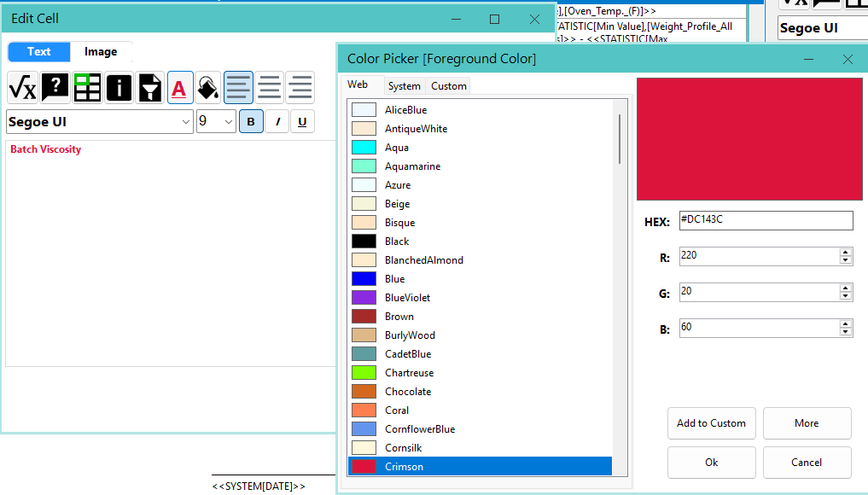
Task: Click the table grid cell icon
Action: tap(87, 87)
